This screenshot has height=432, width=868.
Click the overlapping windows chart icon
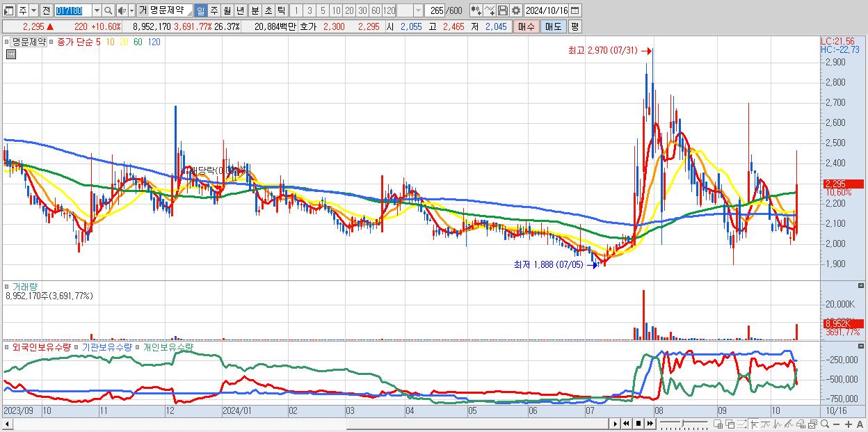coord(730,424)
